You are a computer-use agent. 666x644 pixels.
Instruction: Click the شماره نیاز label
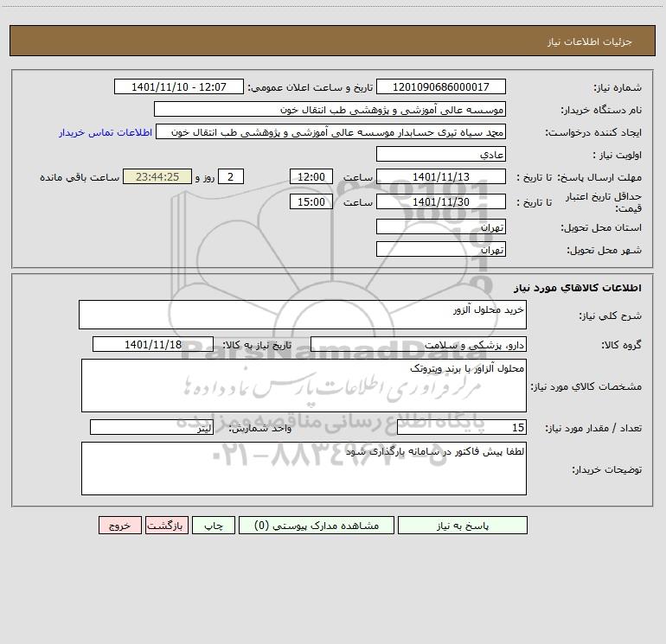click(618, 87)
